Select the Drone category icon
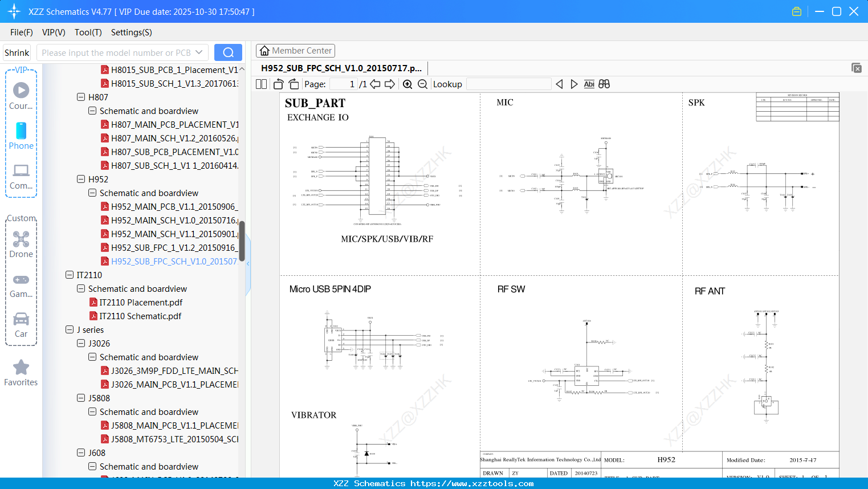The height and width of the screenshot is (489, 868). (21, 239)
